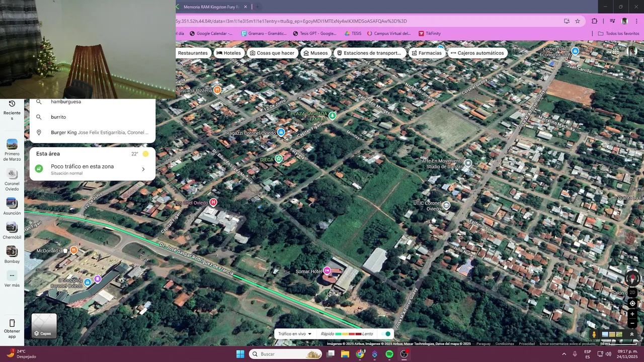644x362 pixels.
Task: Click the taskbar Buscar search box
Action: click(x=285, y=354)
